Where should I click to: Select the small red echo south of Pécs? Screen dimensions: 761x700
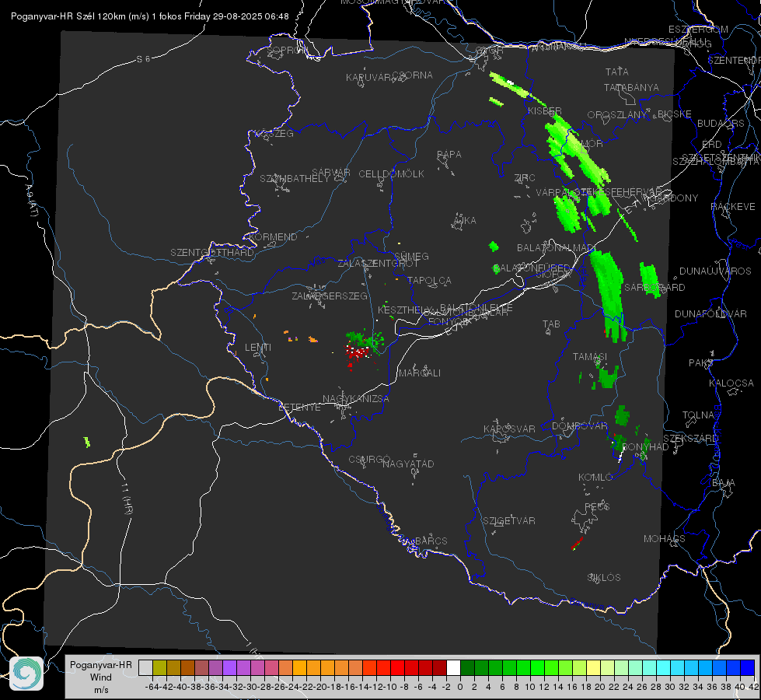point(577,543)
